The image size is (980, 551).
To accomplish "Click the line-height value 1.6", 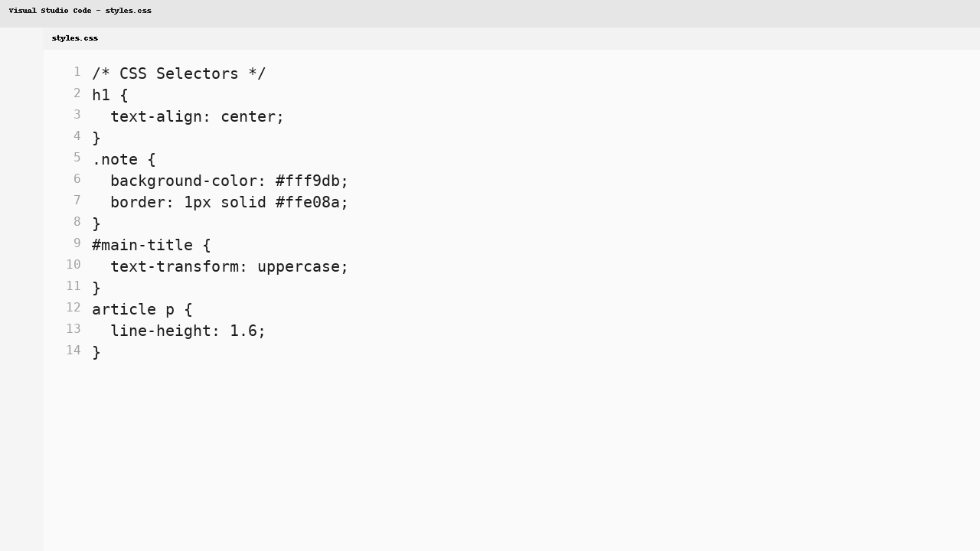I will coord(243,331).
